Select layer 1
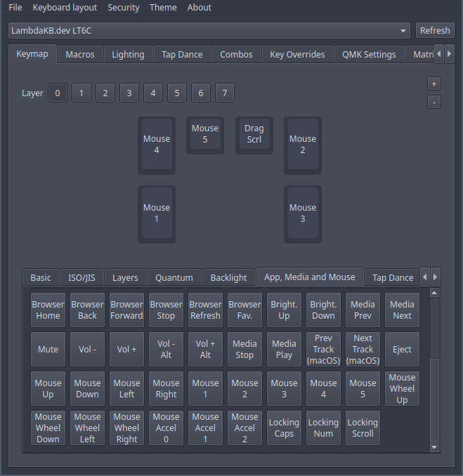This screenshot has width=463, height=476. (81, 93)
